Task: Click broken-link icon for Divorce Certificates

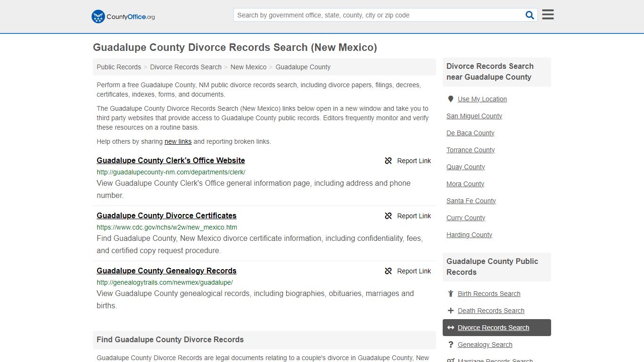Action: tap(388, 216)
